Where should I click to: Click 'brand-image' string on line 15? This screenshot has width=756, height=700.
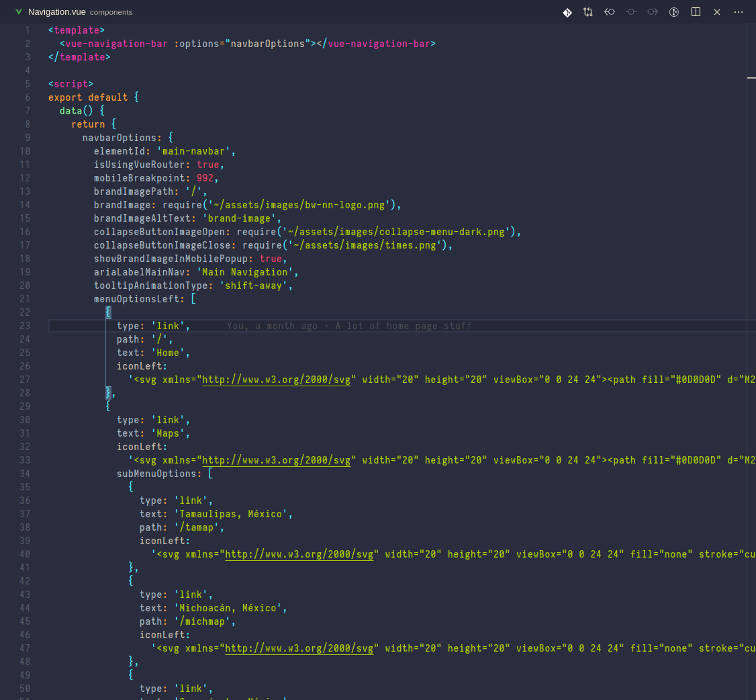tap(239, 218)
